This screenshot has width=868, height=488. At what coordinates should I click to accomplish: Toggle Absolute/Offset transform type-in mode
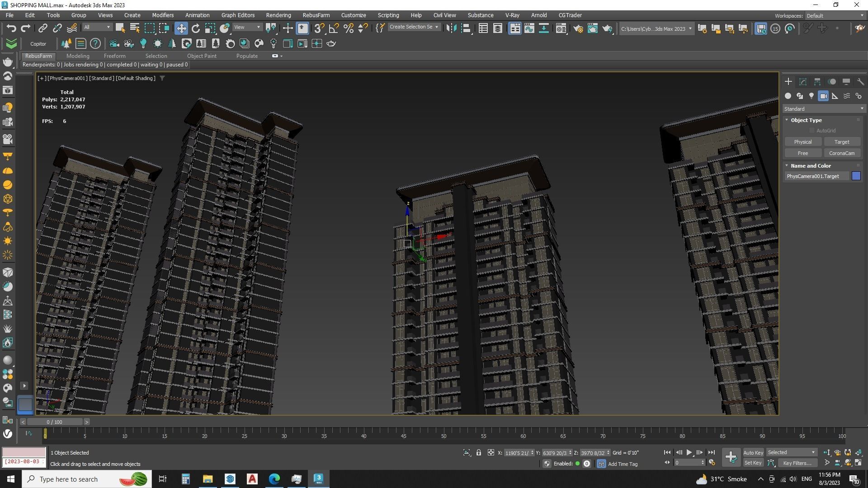pyautogui.click(x=491, y=452)
